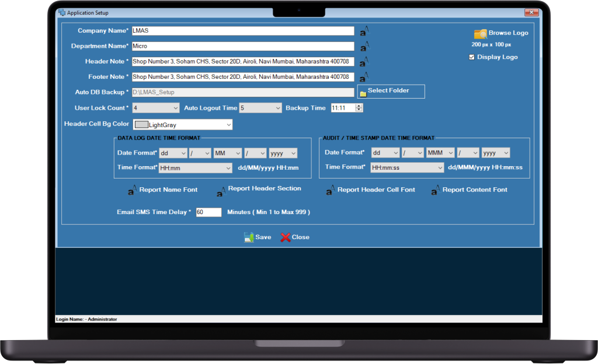598x364 pixels.
Task: Open font picker beside Footer Note field
Action: tap(364, 77)
